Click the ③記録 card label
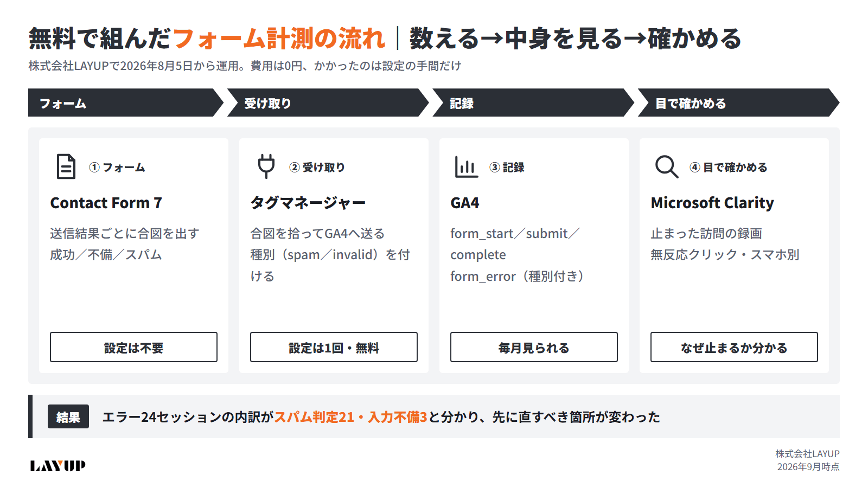Screen dimensions: 868x488 point(507,167)
